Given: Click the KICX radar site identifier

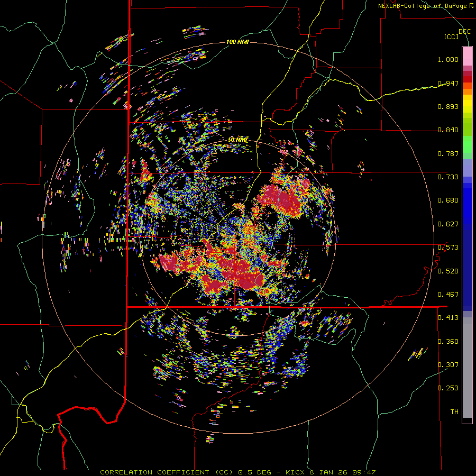Looking at the screenshot, I should click(x=295, y=472).
